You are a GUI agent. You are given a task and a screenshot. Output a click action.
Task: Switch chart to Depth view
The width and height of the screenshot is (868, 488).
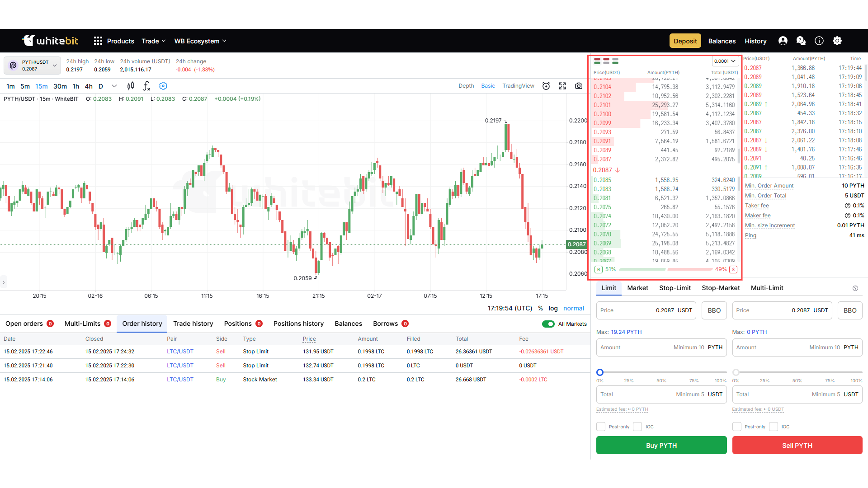tap(466, 86)
